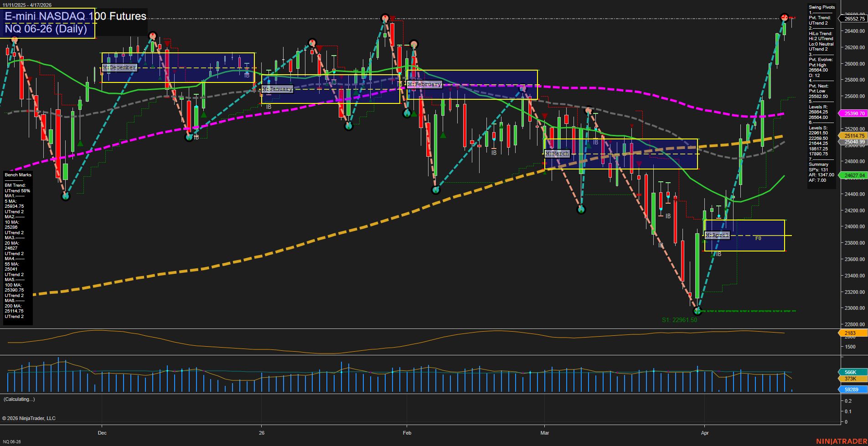Open the M: December monthly range label

tap(120, 67)
